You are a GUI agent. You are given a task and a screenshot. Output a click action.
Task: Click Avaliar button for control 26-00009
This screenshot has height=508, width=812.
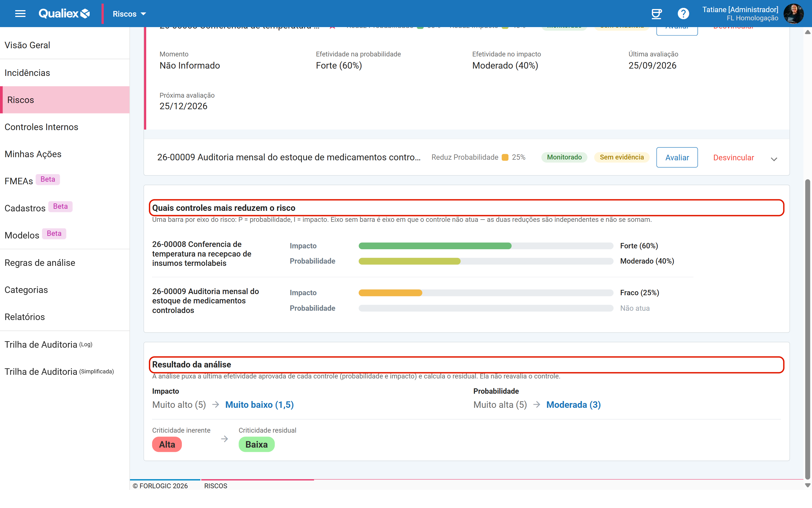tap(677, 157)
